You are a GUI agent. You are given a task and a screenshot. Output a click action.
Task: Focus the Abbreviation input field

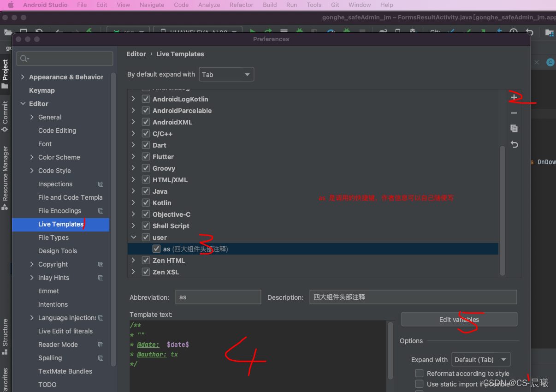pyautogui.click(x=218, y=297)
